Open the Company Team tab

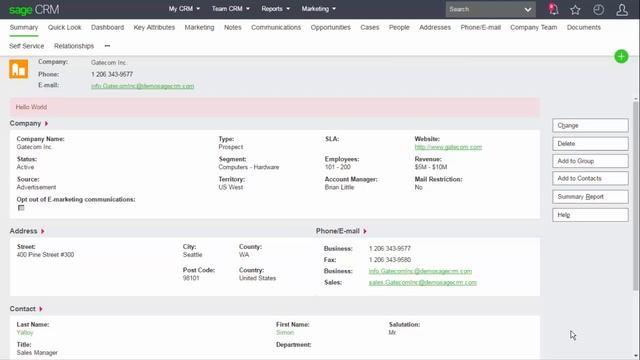pos(533,27)
